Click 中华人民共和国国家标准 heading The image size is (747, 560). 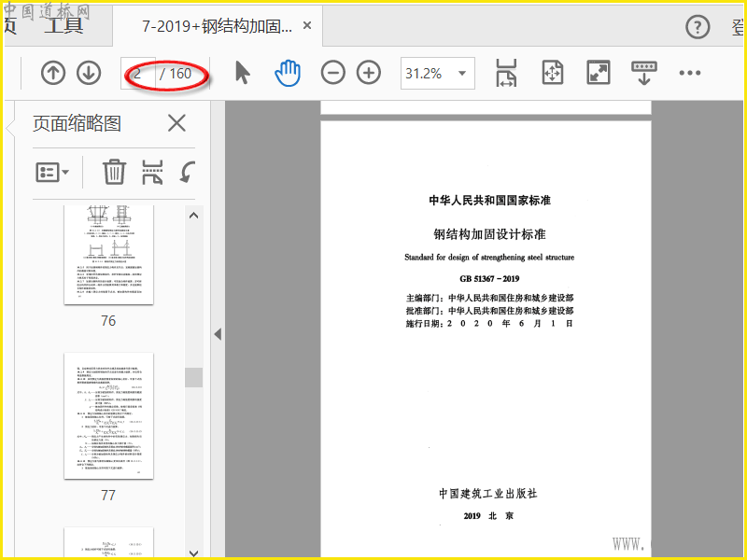coord(489,201)
